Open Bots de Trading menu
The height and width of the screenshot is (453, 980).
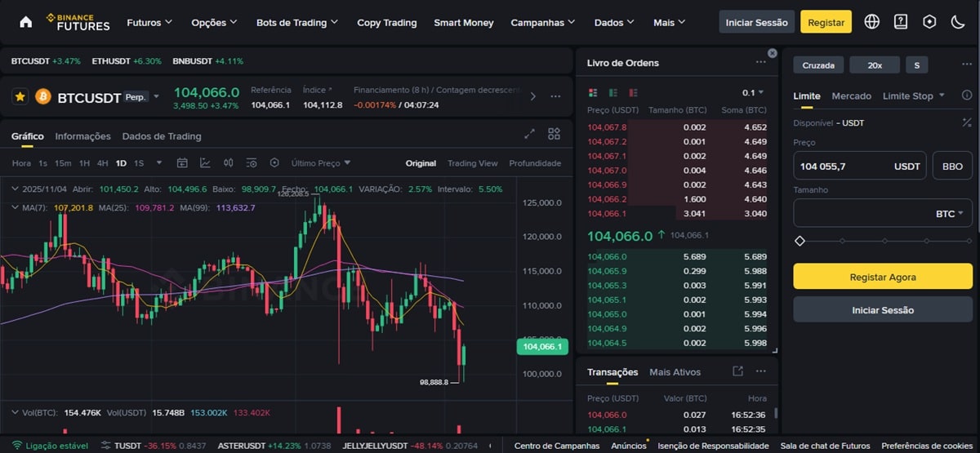[297, 23]
